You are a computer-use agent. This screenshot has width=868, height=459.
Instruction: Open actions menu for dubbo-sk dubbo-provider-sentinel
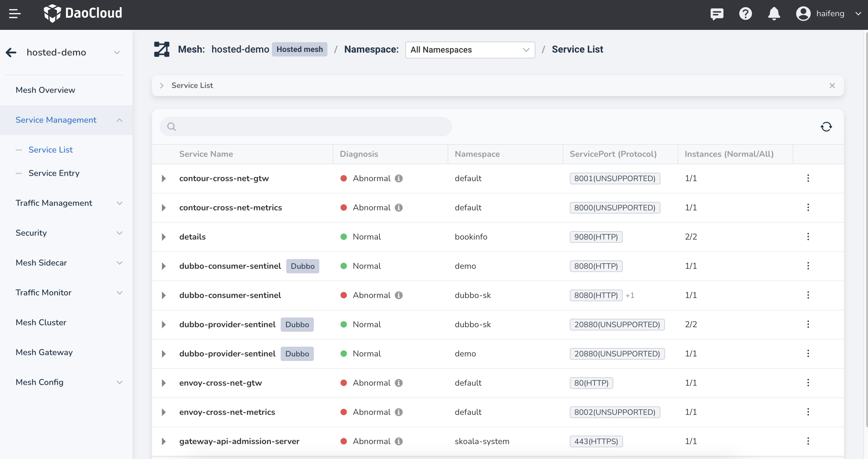pos(808,325)
